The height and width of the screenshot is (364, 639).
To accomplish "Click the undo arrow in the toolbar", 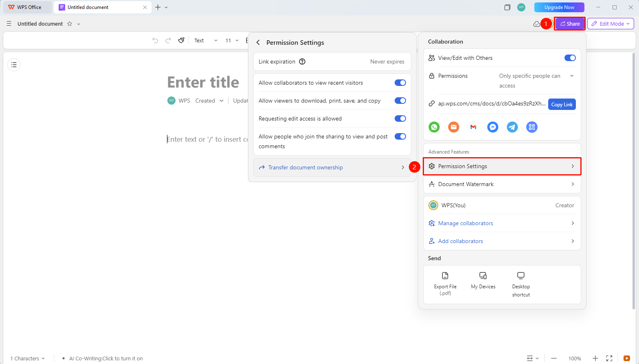I will tap(155, 40).
